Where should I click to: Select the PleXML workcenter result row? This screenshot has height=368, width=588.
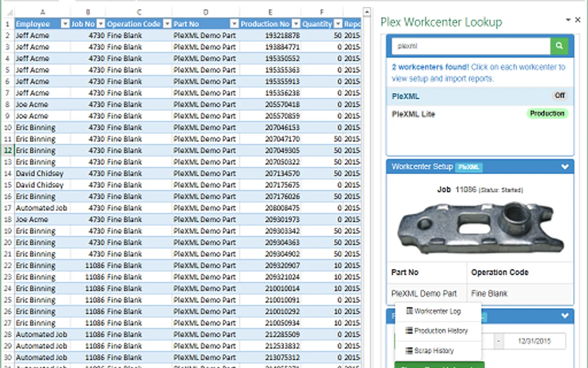pyautogui.click(x=480, y=96)
